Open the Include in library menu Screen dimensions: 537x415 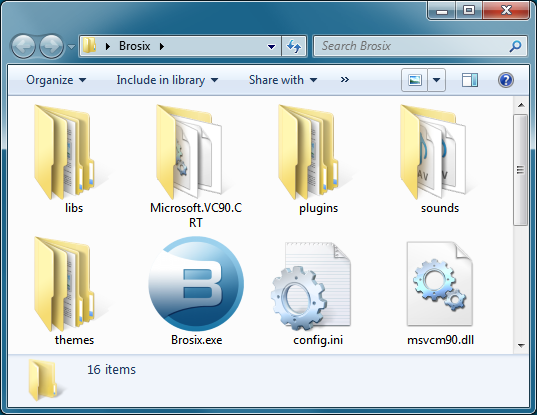pos(167,80)
